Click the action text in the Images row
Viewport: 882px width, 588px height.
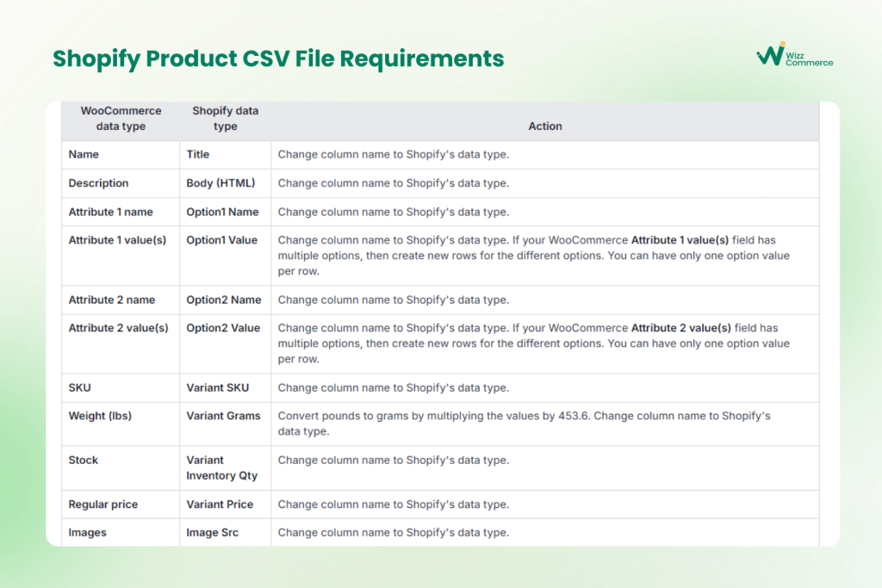pyautogui.click(x=393, y=533)
